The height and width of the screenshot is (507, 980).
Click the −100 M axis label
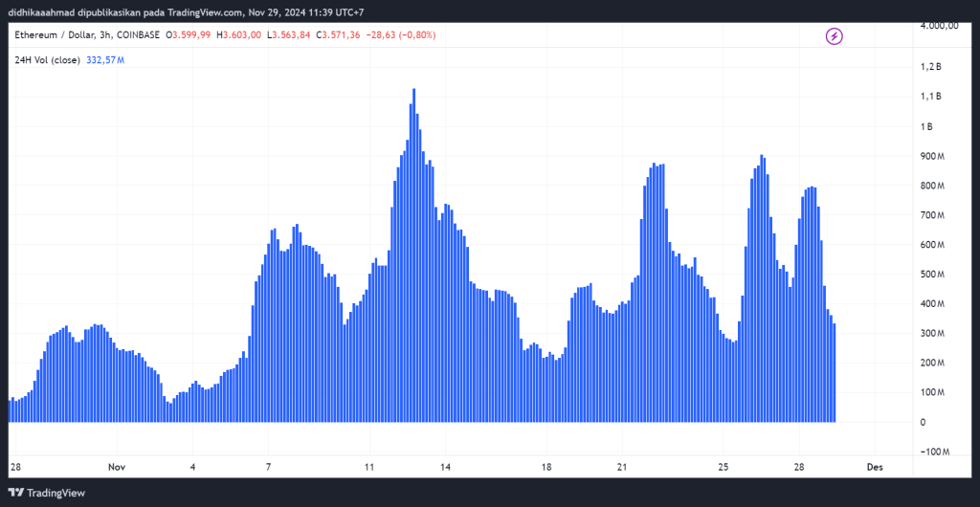pyautogui.click(x=934, y=452)
